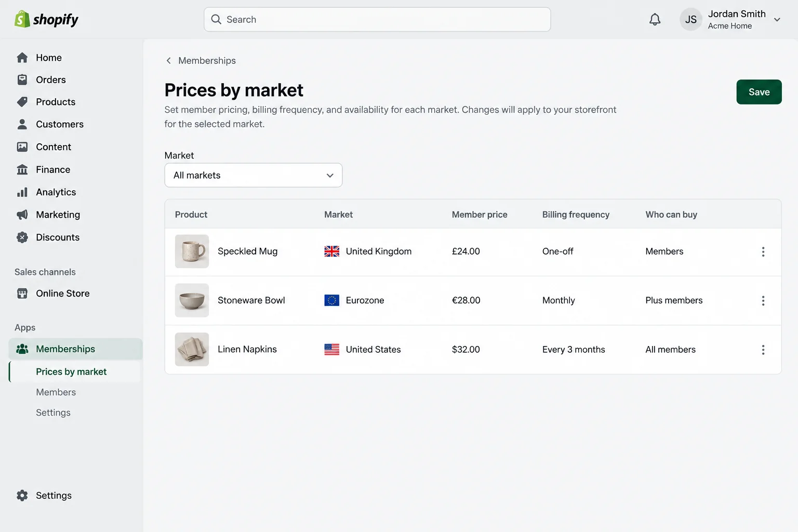This screenshot has width=798, height=532.
Task: Open Members sub-item under Memberships
Action: pyautogui.click(x=56, y=392)
